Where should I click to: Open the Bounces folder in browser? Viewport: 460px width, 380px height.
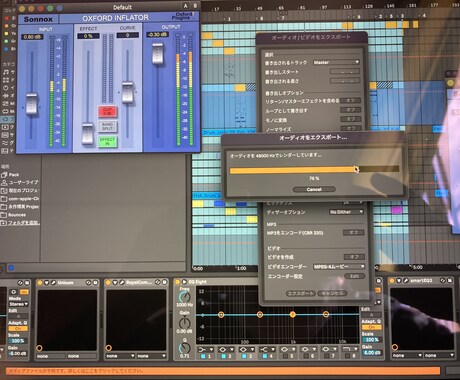(x=17, y=215)
